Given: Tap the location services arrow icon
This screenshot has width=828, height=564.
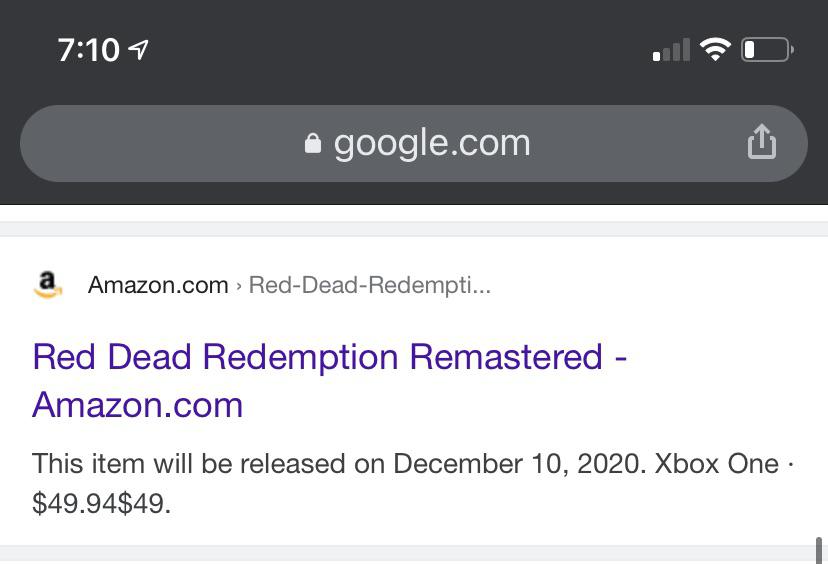Looking at the screenshot, I should point(139,49).
